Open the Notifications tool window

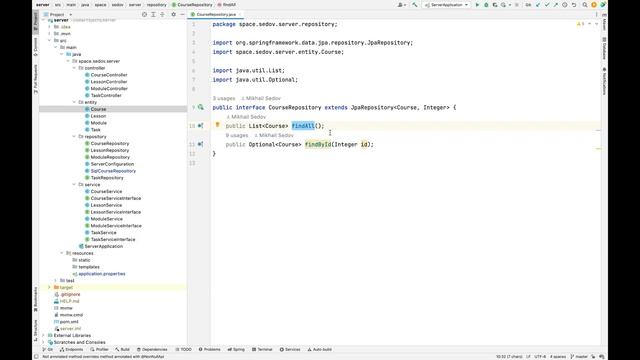coord(604,81)
